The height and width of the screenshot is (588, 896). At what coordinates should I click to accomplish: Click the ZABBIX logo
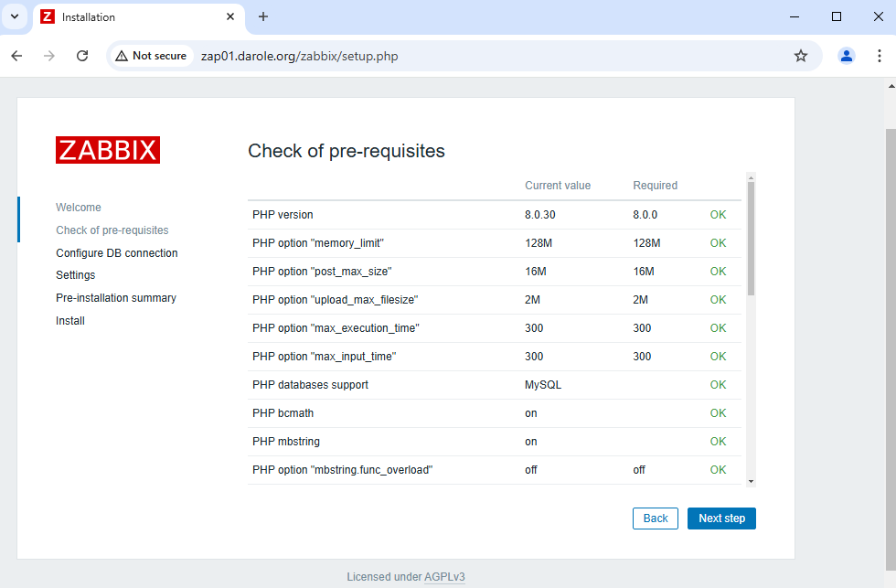[x=108, y=150]
